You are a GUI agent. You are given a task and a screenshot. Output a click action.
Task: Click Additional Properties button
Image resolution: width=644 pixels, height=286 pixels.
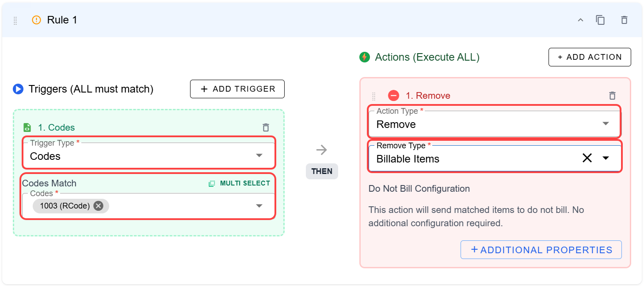(541, 250)
